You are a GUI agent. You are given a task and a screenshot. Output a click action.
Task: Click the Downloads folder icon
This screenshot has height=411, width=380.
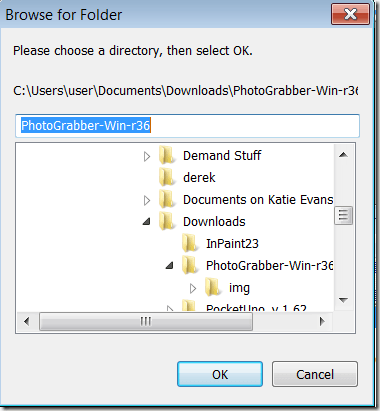click(167, 221)
